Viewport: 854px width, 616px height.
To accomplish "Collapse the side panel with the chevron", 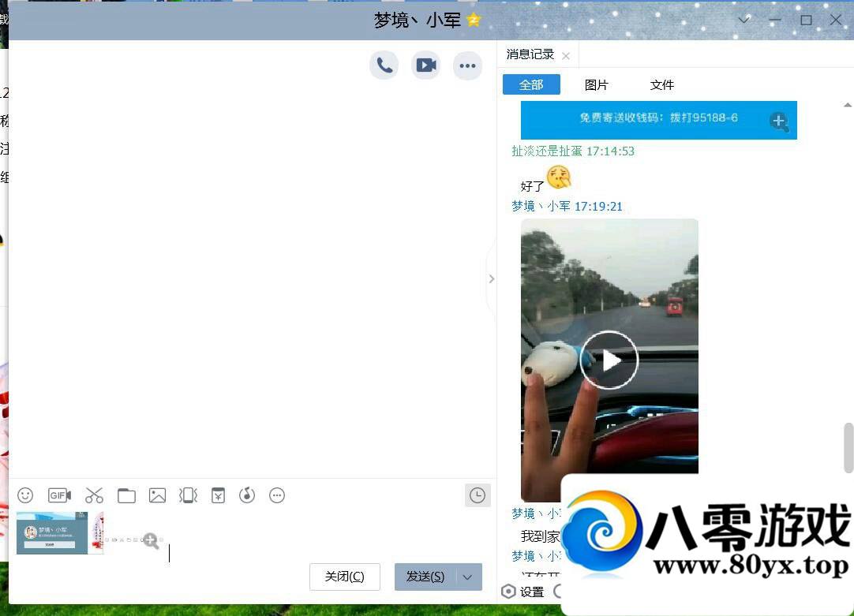I will [x=491, y=278].
